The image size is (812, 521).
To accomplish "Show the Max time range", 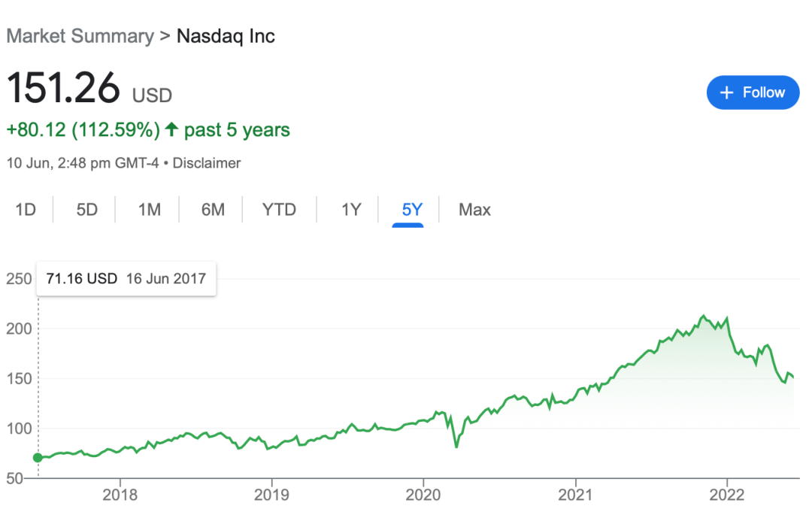I will point(474,210).
